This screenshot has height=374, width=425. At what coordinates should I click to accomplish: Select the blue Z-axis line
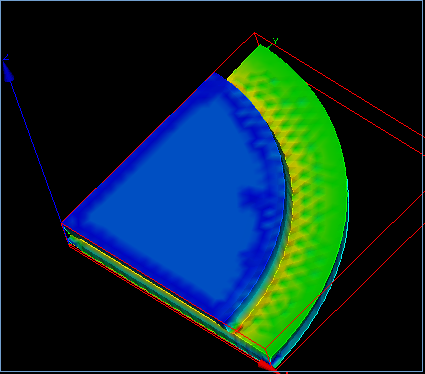36,150
